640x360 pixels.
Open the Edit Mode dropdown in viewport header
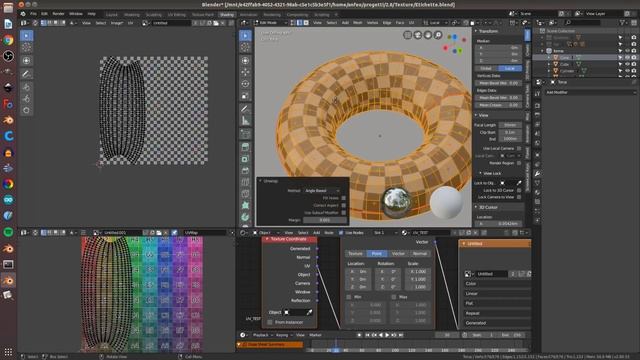pos(271,23)
